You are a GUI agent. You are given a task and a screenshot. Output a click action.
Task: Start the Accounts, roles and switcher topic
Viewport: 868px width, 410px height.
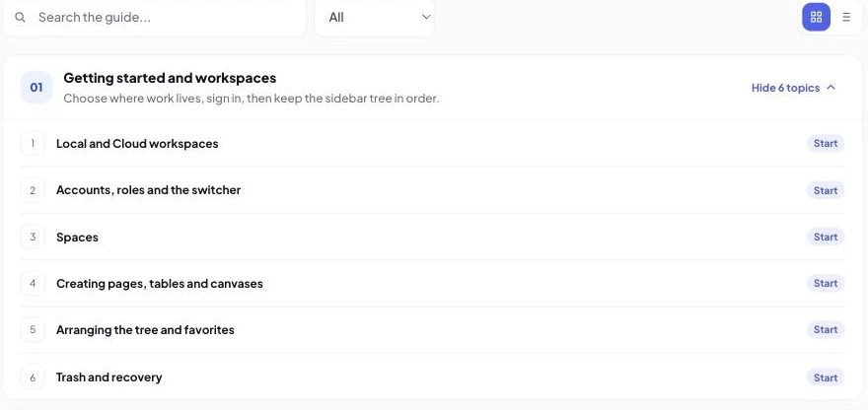(x=826, y=190)
